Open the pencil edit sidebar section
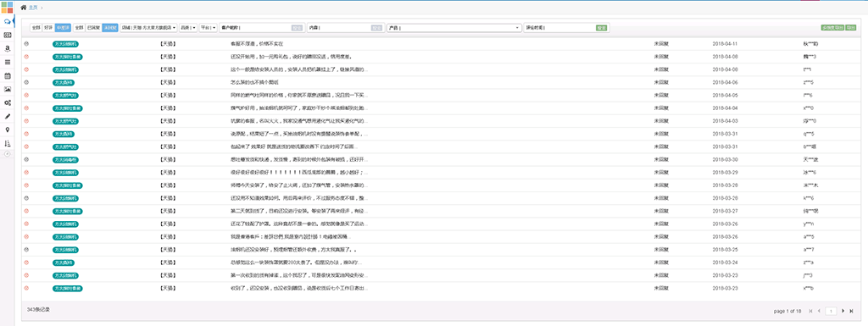The width and height of the screenshot is (868, 326). (x=7, y=116)
